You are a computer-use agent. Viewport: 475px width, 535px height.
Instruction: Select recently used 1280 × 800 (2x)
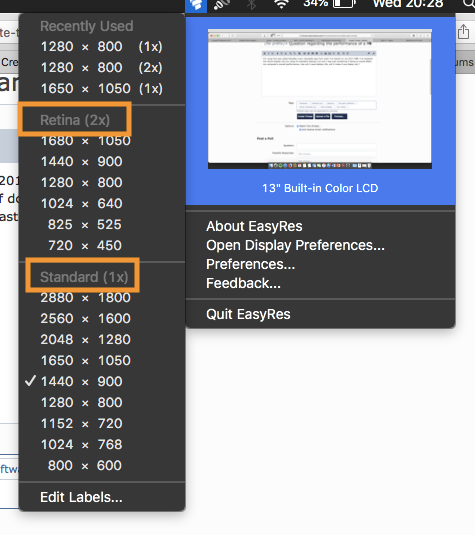102,68
